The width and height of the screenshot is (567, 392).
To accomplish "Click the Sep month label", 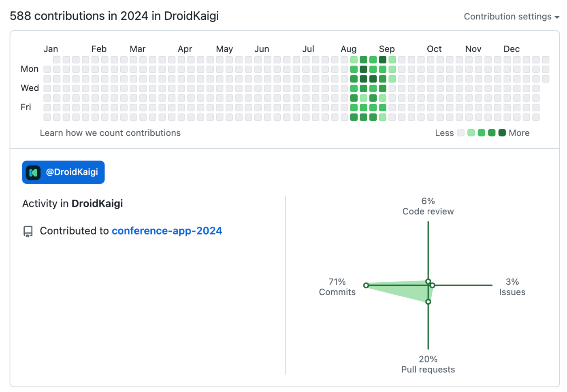I will point(387,49).
